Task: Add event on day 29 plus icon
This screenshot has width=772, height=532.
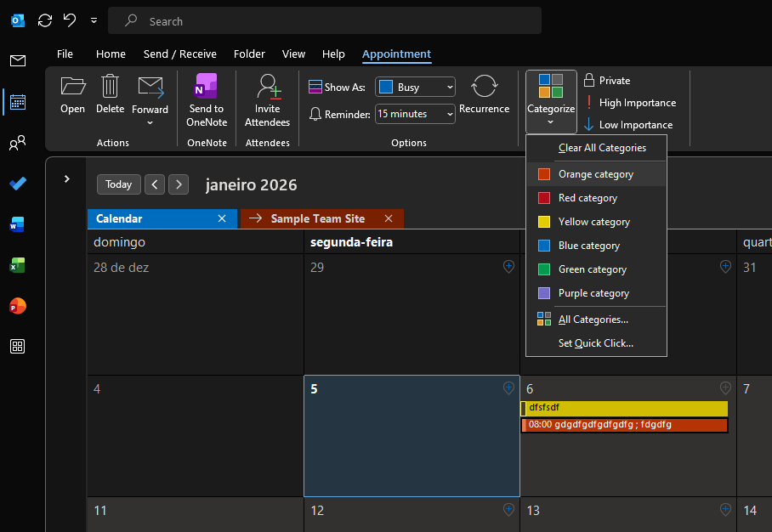Action: pos(508,266)
